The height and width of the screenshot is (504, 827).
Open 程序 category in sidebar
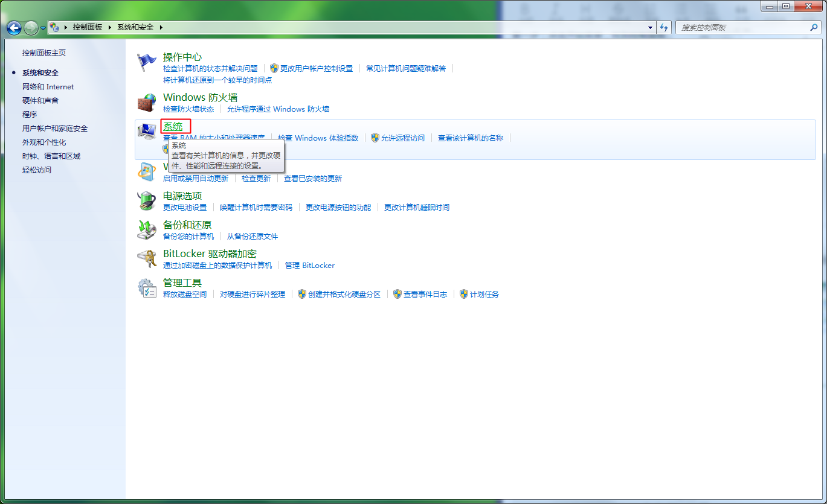(x=30, y=115)
